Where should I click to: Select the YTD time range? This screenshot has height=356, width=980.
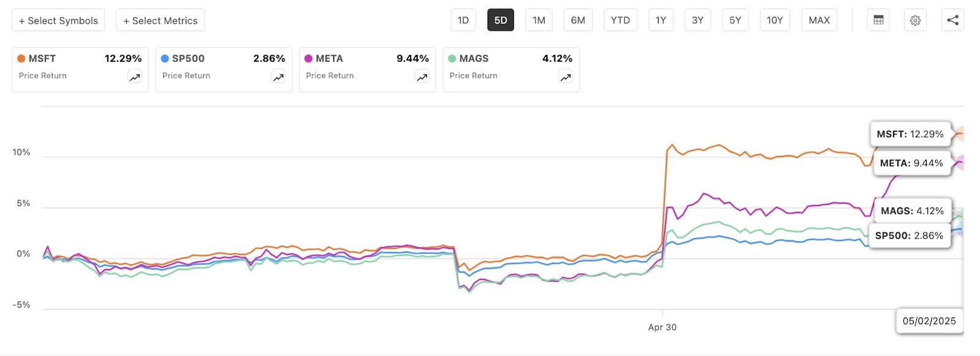pyautogui.click(x=620, y=20)
